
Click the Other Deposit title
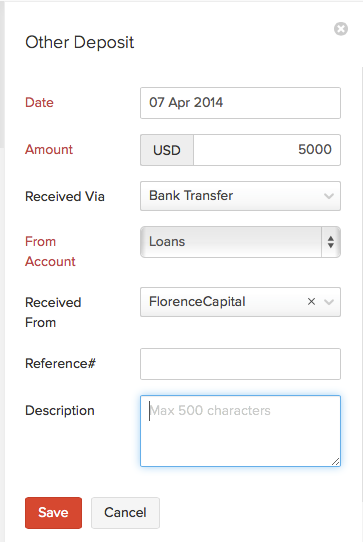pos(80,42)
